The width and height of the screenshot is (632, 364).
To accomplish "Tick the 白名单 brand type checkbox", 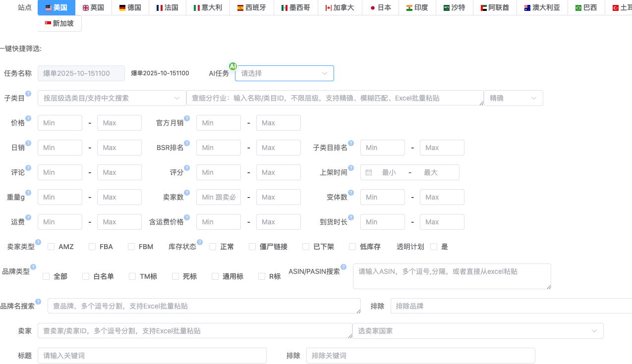I will tap(86, 276).
